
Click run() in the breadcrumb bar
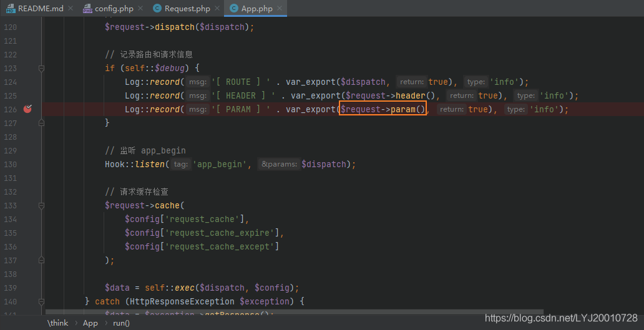pyautogui.click(x=121, y=323)
